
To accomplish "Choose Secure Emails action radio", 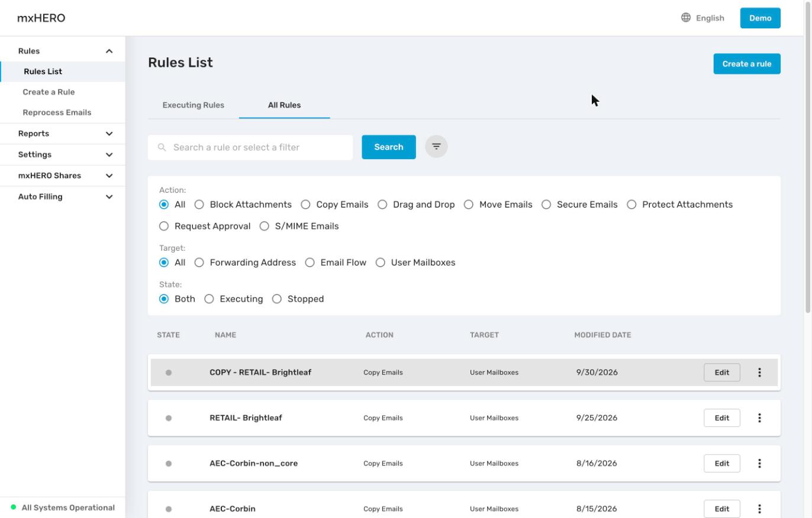I will coord(546,205).
